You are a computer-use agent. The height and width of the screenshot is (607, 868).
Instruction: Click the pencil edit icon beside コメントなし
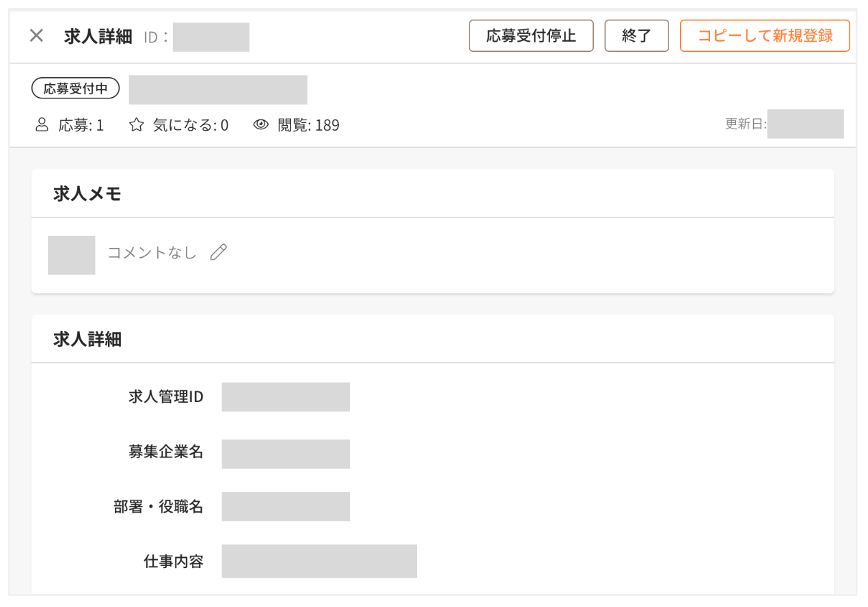(x=219, y=252)
